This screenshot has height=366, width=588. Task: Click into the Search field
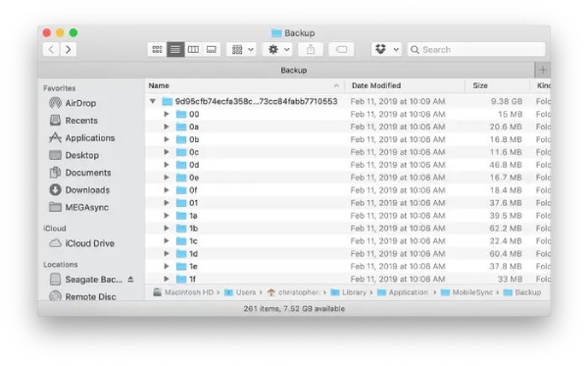tap(476, 49)
